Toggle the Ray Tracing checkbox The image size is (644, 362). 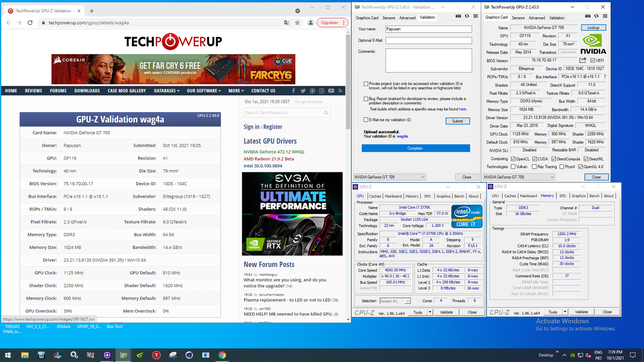[x=534, y=167]
